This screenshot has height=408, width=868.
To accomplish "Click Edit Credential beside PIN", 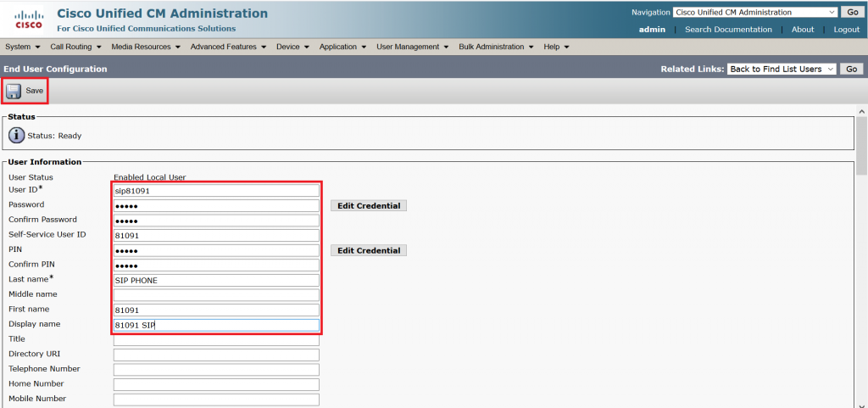I will [369, 251].
